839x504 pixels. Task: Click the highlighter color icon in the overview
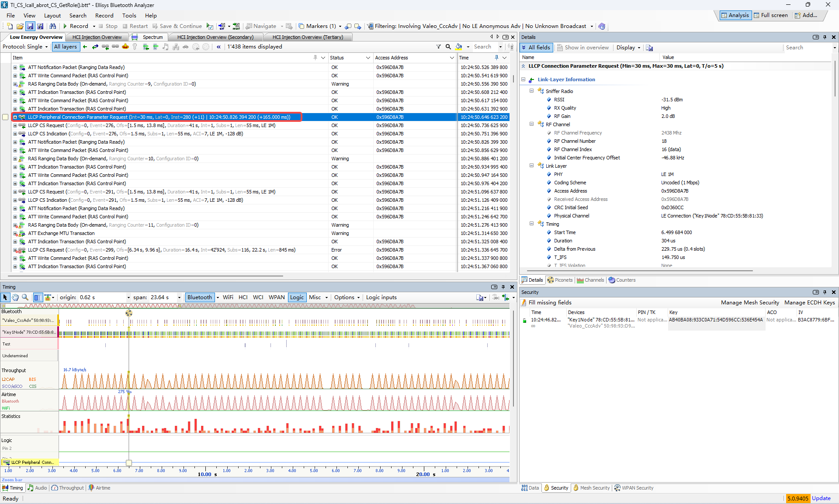(x=458, y=47)
